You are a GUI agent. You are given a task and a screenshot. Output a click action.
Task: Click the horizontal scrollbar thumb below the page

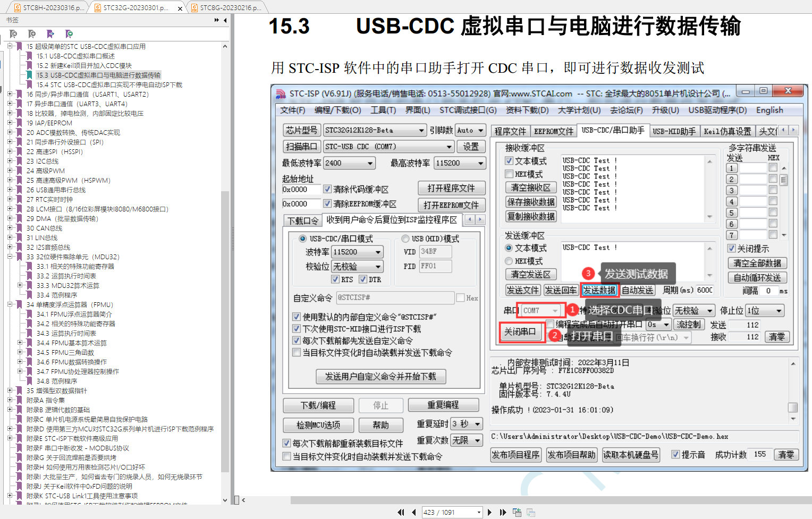tap(550, 500)
